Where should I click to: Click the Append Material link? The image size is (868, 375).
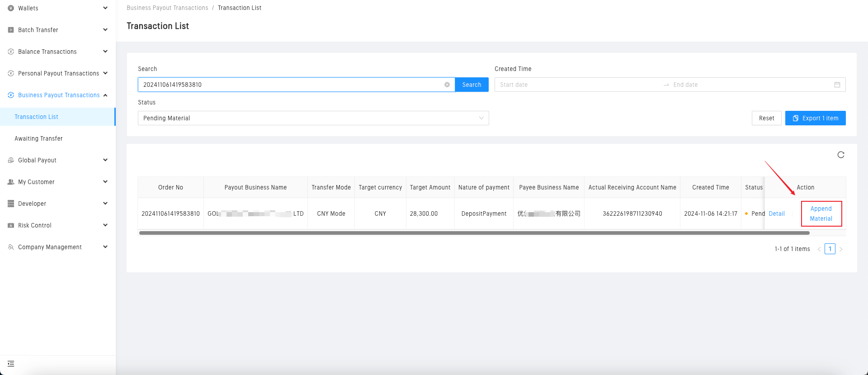(821, 214)
